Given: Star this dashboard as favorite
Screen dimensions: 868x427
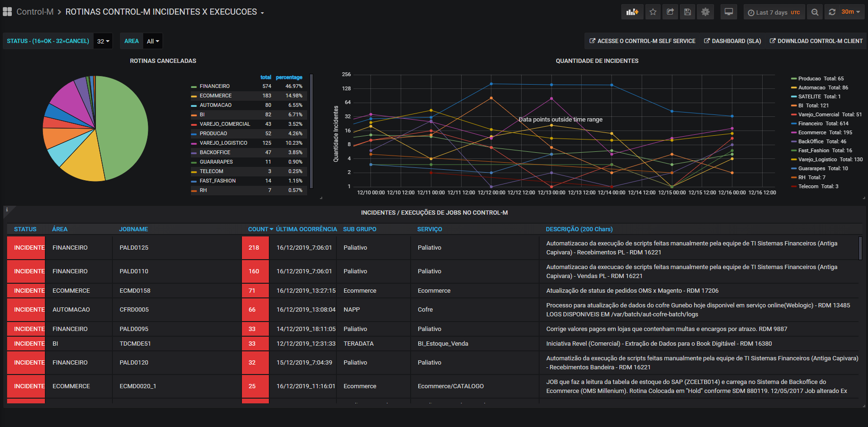Looking at the screenshot, I should tap(653, 12).
